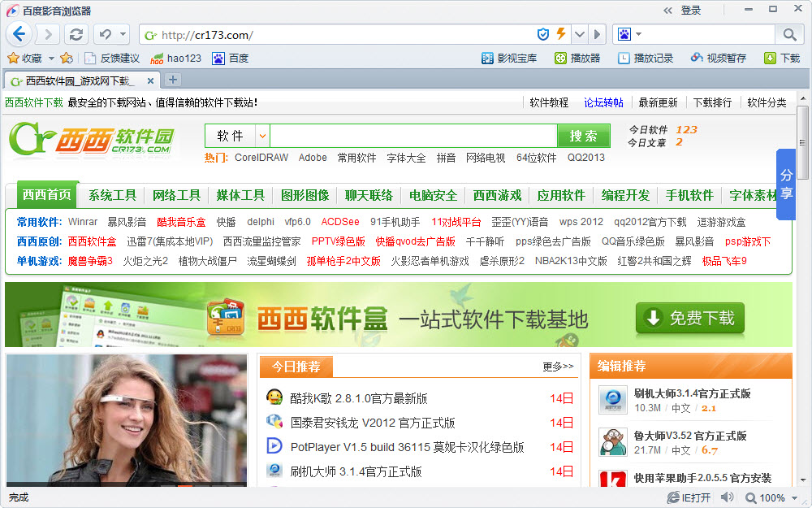Viewport: 812px width, 508px height.
Task: Open the 更多>> link in 今日推荐
Action: point(558,367)
